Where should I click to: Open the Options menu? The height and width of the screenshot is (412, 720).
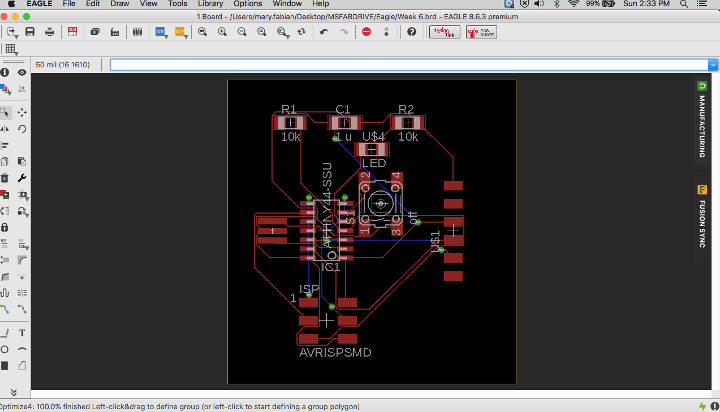(248, 4)
